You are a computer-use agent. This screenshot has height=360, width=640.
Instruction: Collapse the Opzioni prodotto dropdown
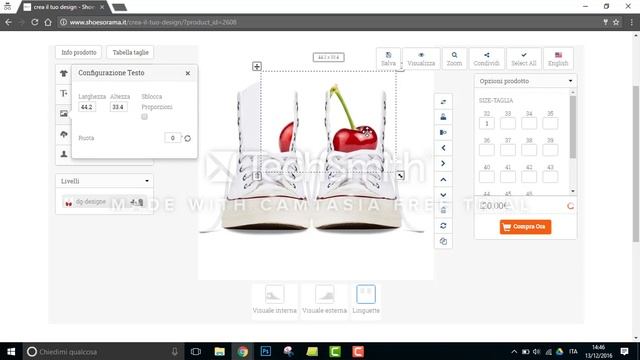tap(571, 81)
